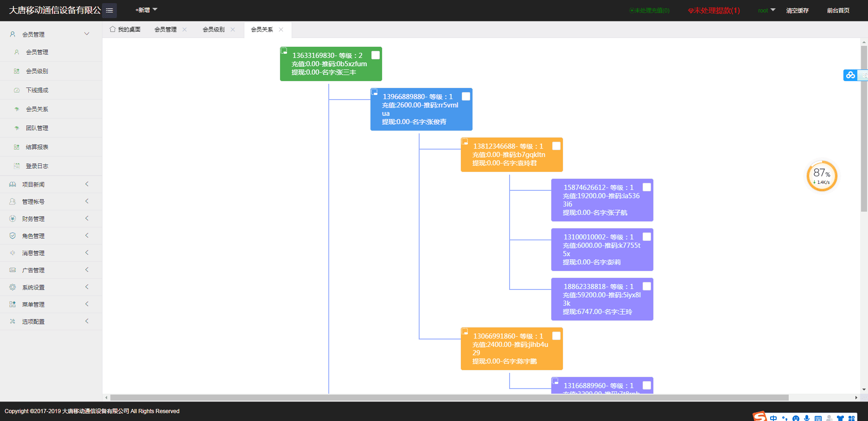Open the +新增 dropdown
This screenshot has width=868, height=421.
pos(146,10)
